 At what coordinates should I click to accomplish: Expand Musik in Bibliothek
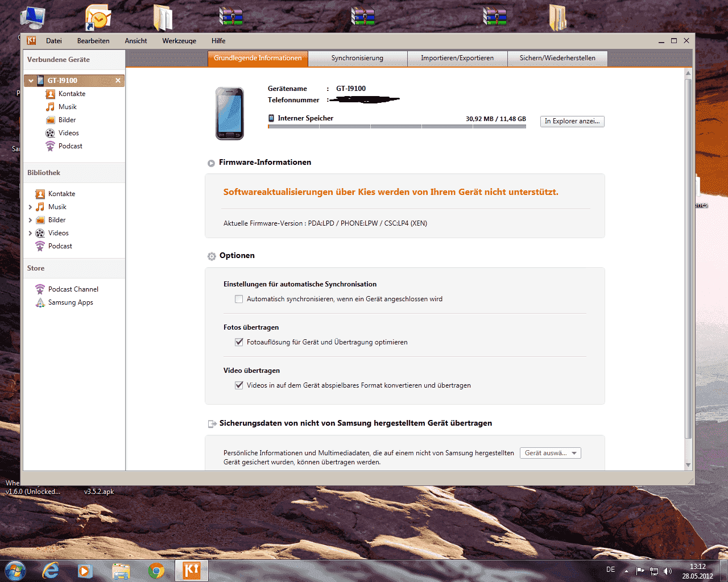[x=30, y=207]
